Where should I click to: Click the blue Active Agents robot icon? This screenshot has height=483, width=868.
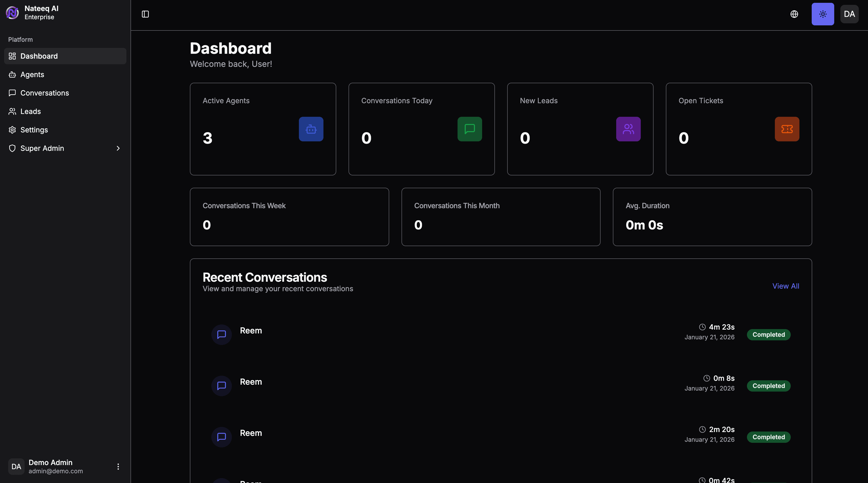click(311, 129)
